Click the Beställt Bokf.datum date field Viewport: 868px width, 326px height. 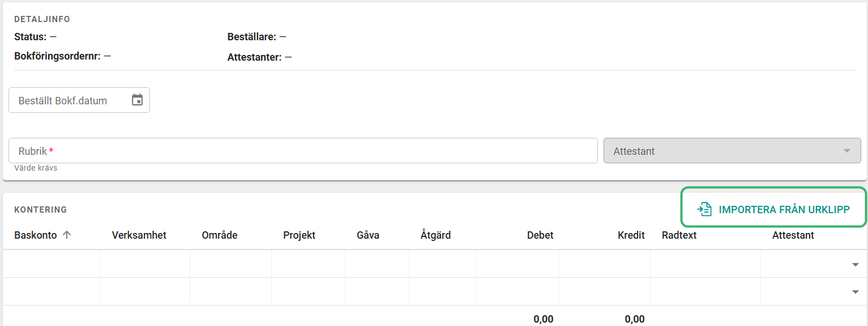click(79, 100)
